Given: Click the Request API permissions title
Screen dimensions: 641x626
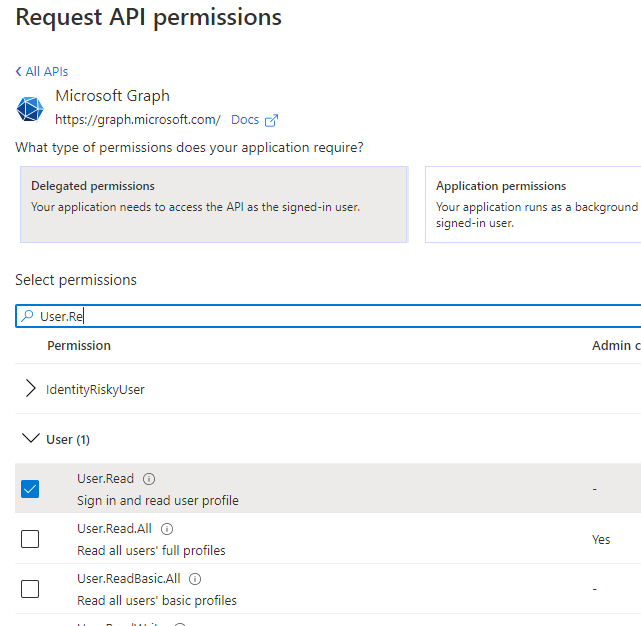Looking at the screenshot, I should [148, 18].
